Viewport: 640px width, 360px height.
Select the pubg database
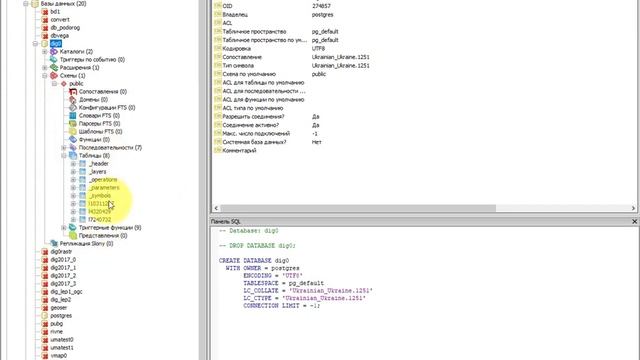56,324
